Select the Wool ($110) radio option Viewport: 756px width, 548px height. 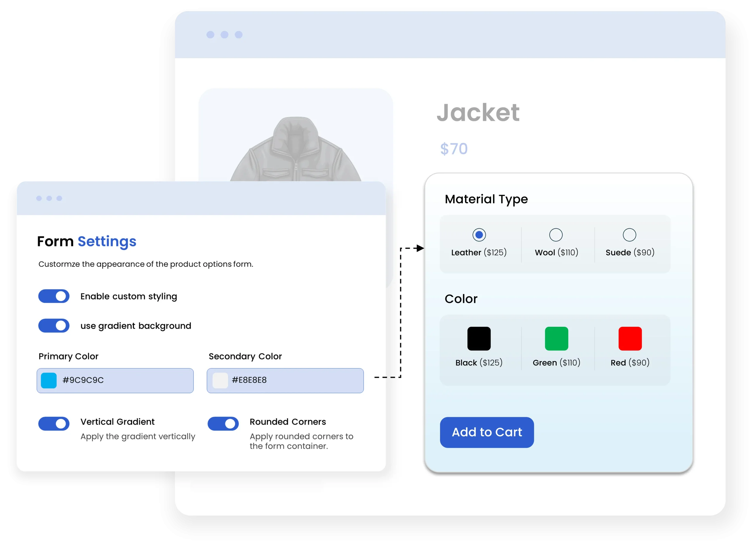point(556,235)
